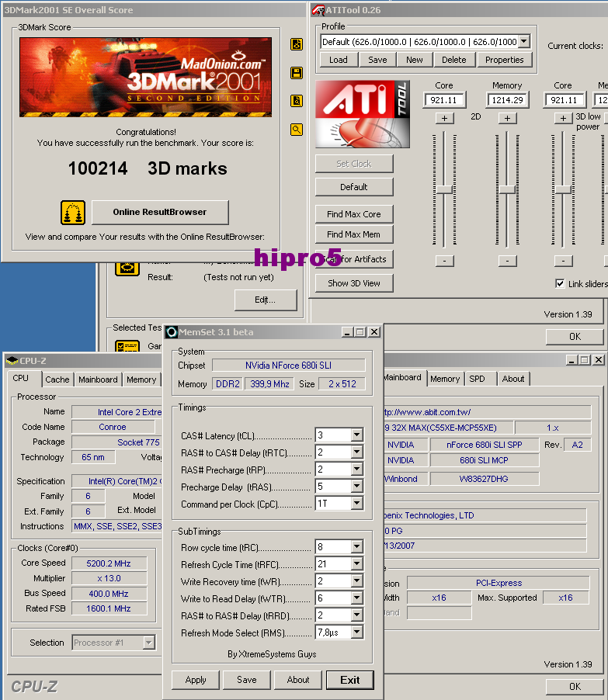Click the 2D Memory clock slider handle
The image size is (608, 700).
(507, 189)
